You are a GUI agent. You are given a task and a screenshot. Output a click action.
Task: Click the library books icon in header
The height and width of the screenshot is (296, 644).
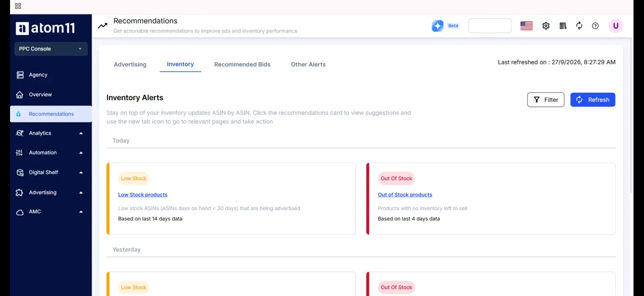tap(563, 26)
